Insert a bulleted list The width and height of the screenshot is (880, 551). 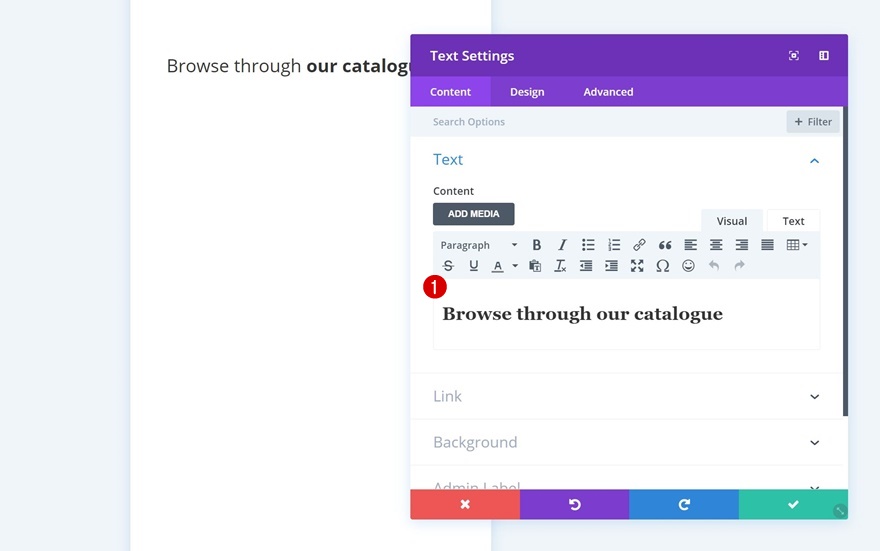point(588,245)
